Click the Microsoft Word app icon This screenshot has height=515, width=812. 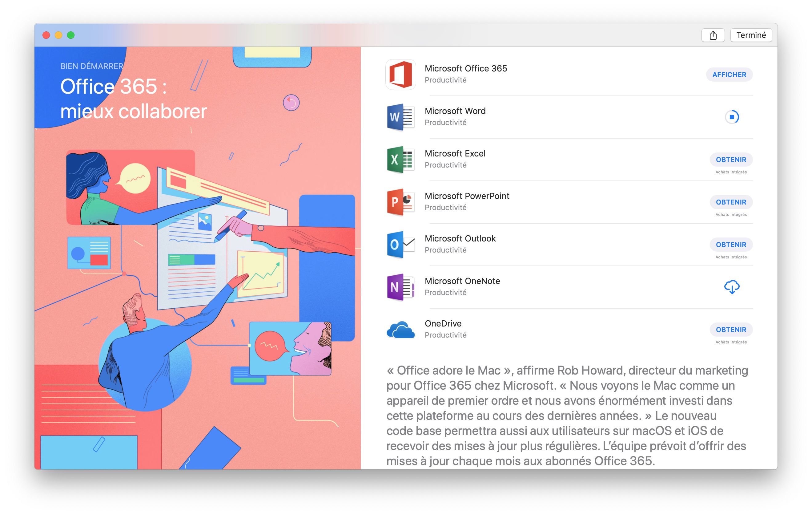(x=400, y=117)
